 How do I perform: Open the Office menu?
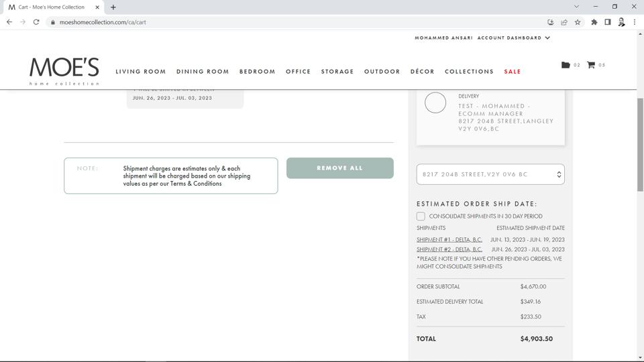(x=298, y=72)
